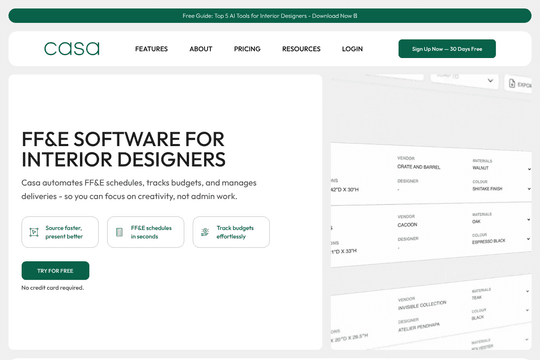Click the 'Cacoon' vendor text
540x360 pixels.
click(407, 225)
